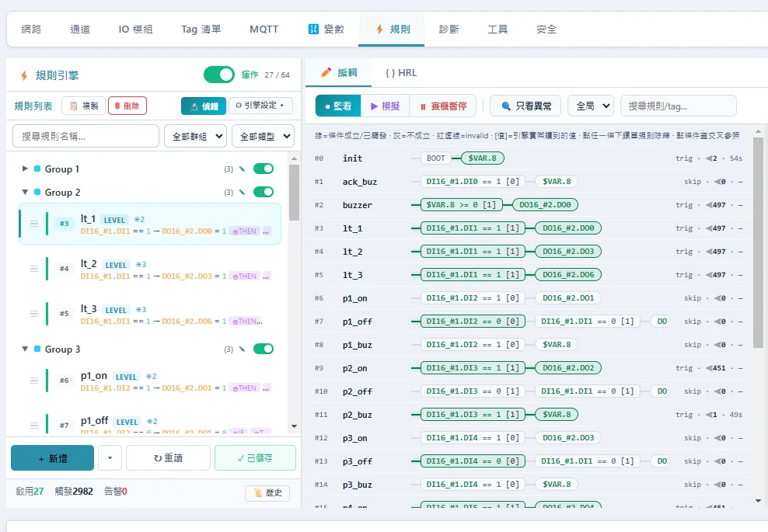Click the Group 3 color square icon
The height and width of the screenshot is (532, 768).
37,349
